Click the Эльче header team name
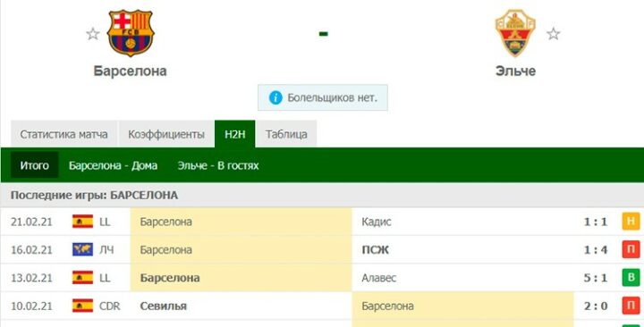Screen dimensions: 644x327 point(515,71)
